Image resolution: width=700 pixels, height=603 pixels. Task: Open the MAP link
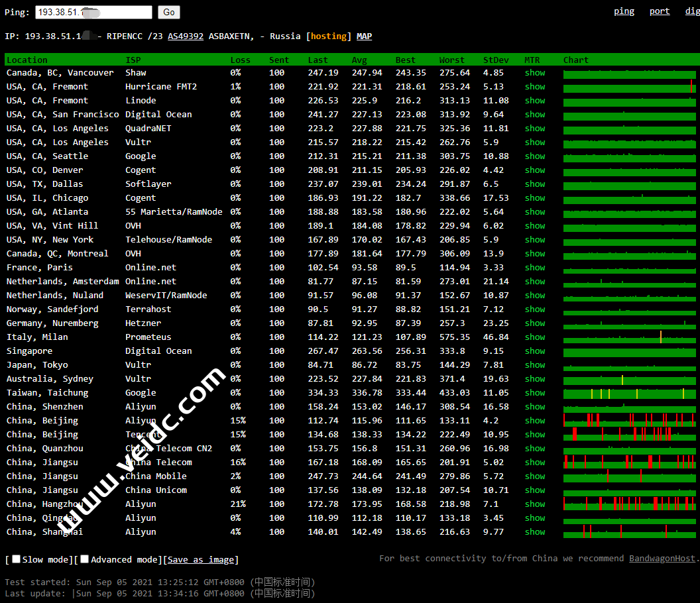pyautogui.click(x=364, y=36)
